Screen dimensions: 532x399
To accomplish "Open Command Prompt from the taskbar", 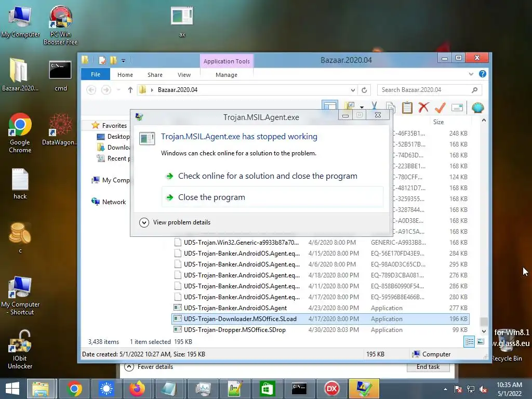I will tap(299, 389).
